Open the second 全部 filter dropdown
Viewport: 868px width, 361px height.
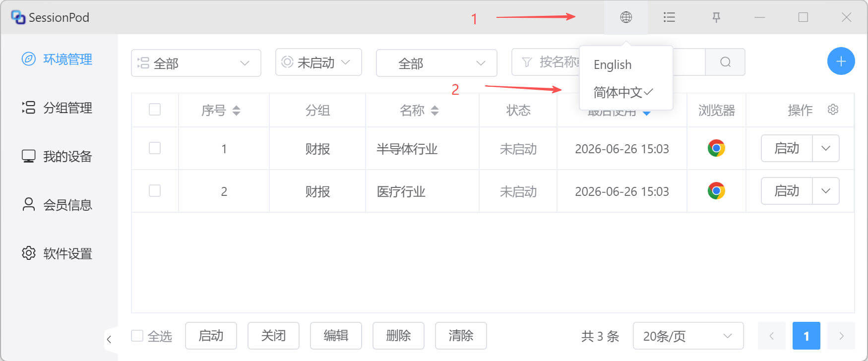click(436, 63)
